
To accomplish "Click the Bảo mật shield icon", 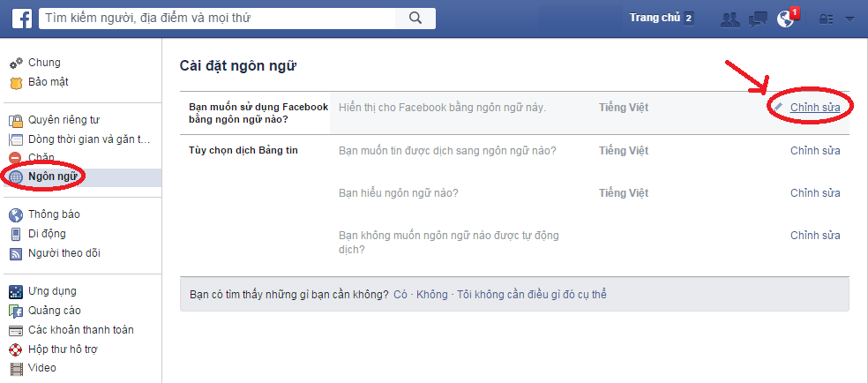I will coord(17,82).
